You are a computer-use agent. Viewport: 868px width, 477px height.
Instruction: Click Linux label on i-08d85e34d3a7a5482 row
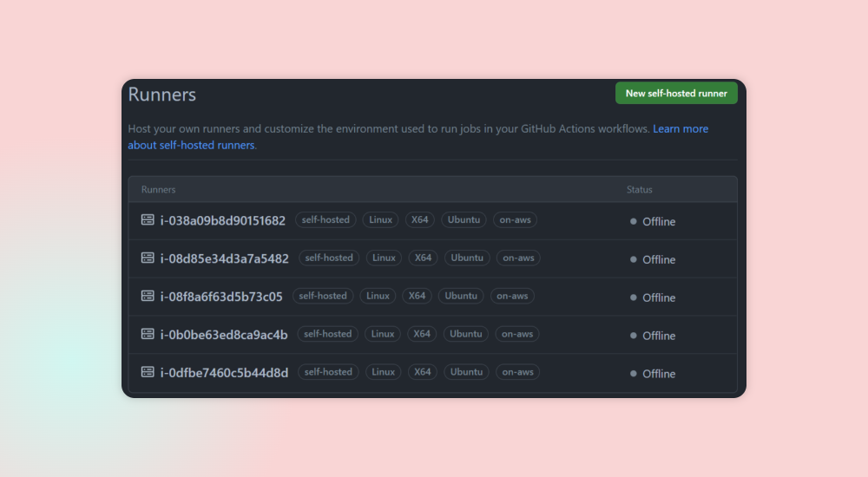coord(384,258)
